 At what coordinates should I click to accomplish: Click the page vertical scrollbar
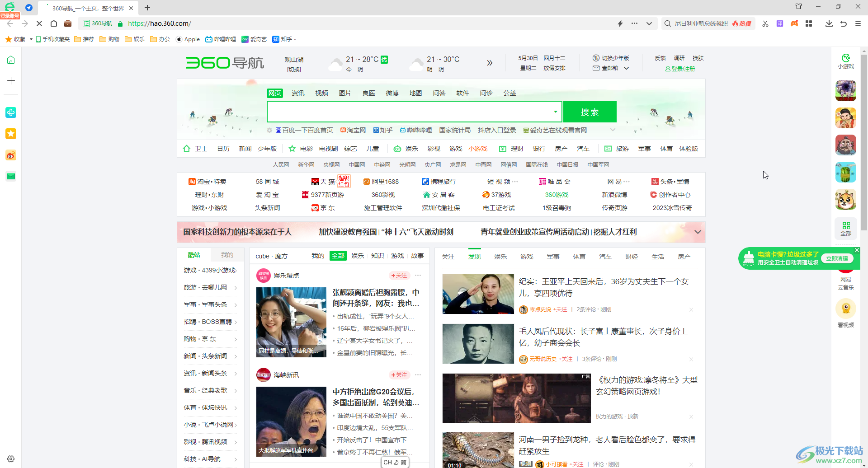864,142
